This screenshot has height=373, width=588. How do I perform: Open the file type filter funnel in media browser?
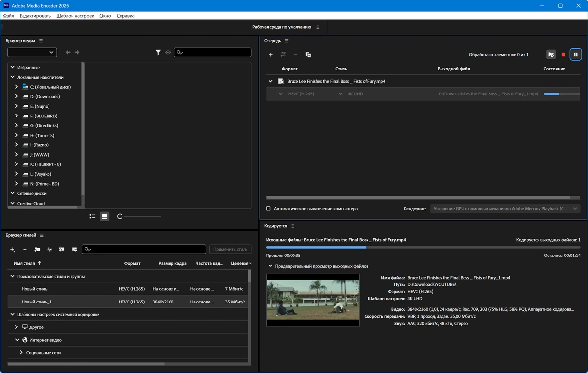point(158,52)
